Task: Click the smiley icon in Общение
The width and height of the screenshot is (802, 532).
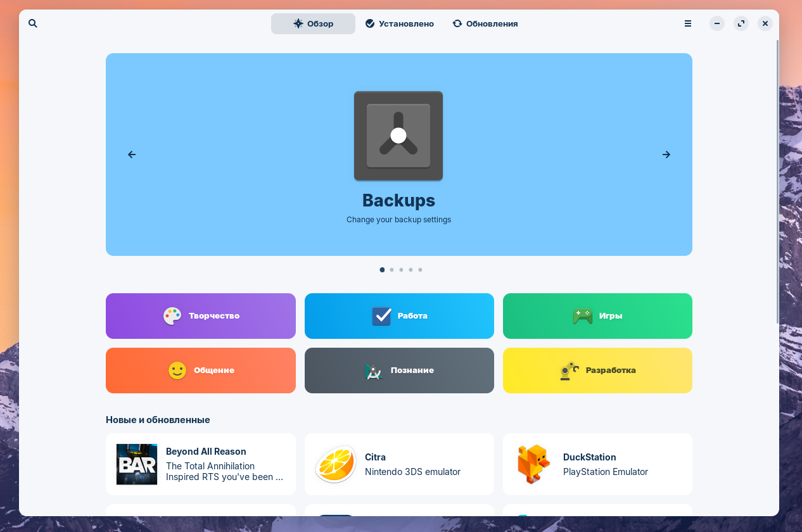Action: pyautogui.click(x=177, y=370)
